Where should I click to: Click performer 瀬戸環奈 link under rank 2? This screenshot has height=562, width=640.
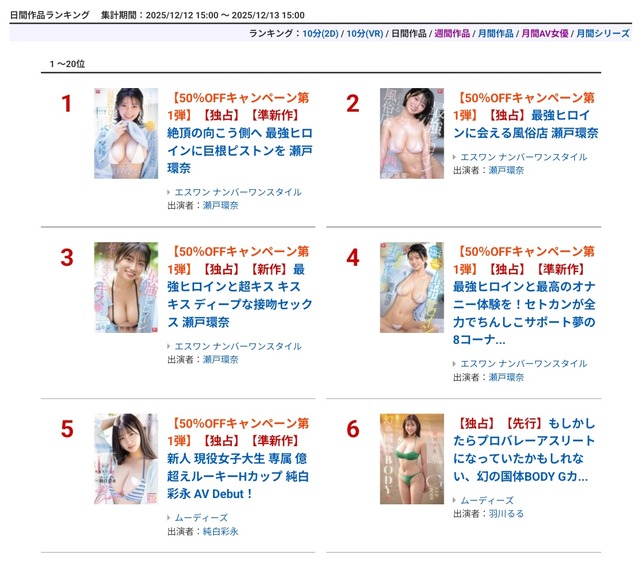506,170
